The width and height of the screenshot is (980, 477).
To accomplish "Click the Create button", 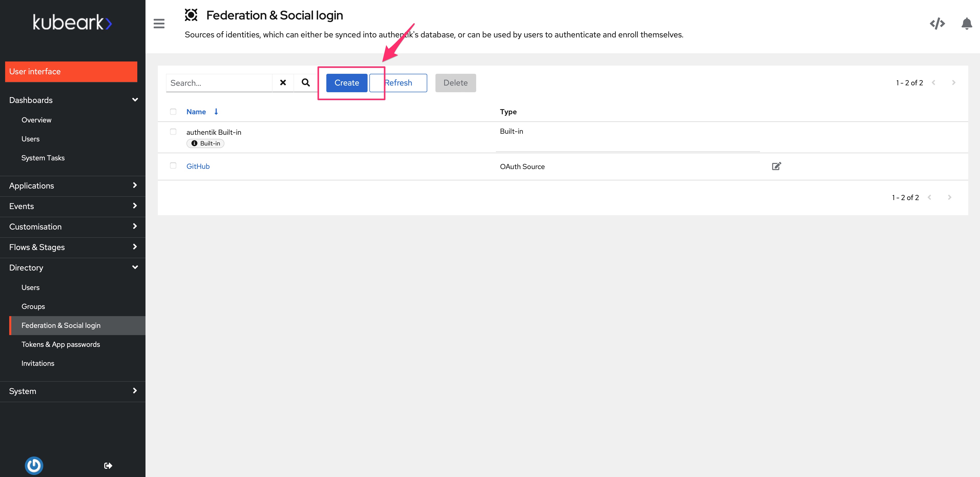I will tap(346, 82).
